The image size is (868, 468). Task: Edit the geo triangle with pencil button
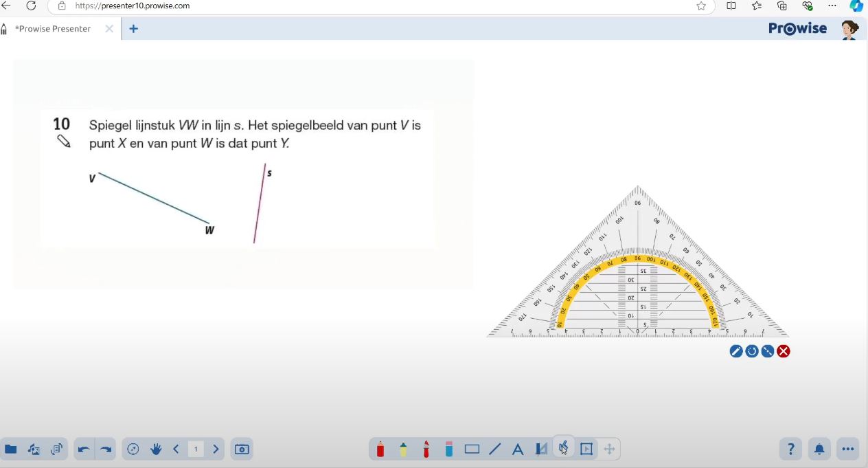coord(736,351)
